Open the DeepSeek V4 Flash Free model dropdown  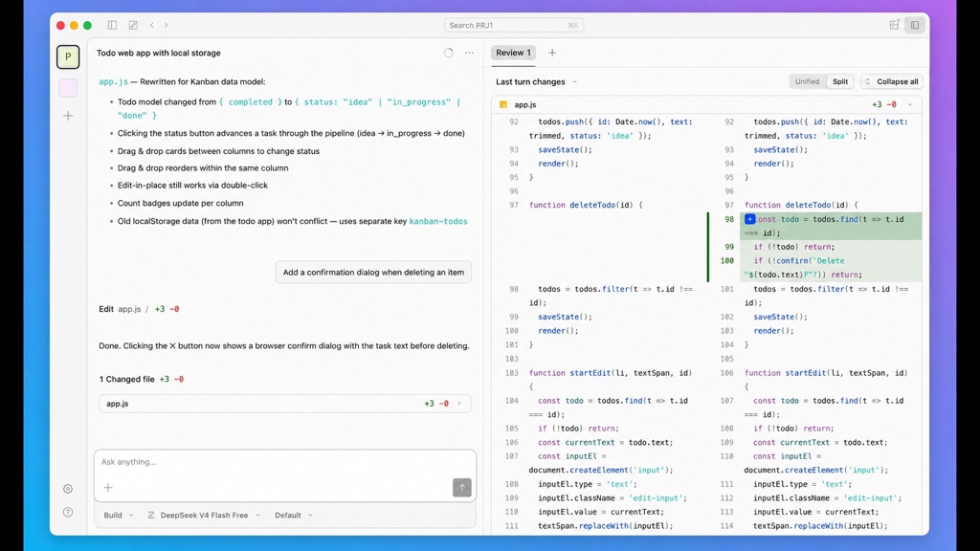(204, 516)
